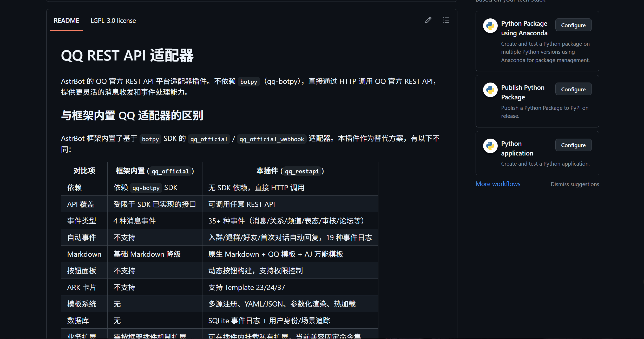Click the table header 对比项
Image resolution: width=644 pixels, height=339 pixels.
(x=84, y=171)
